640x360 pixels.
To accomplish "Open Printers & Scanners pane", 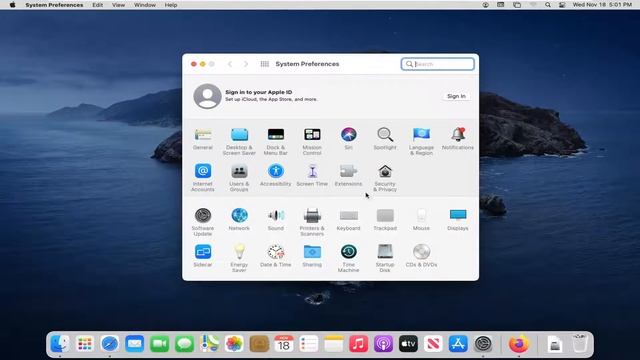I will (312, 222).
